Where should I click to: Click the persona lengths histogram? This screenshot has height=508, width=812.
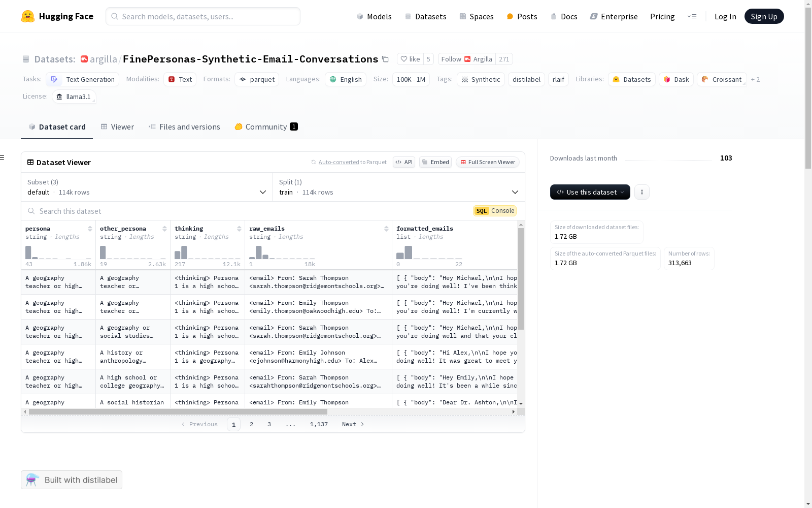click(x=58, y=252)
